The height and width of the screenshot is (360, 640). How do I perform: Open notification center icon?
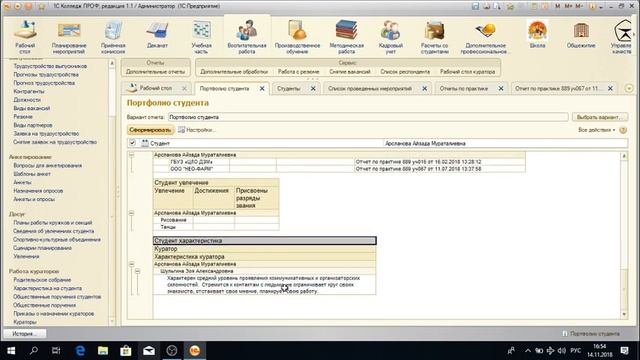coord(624,351)
